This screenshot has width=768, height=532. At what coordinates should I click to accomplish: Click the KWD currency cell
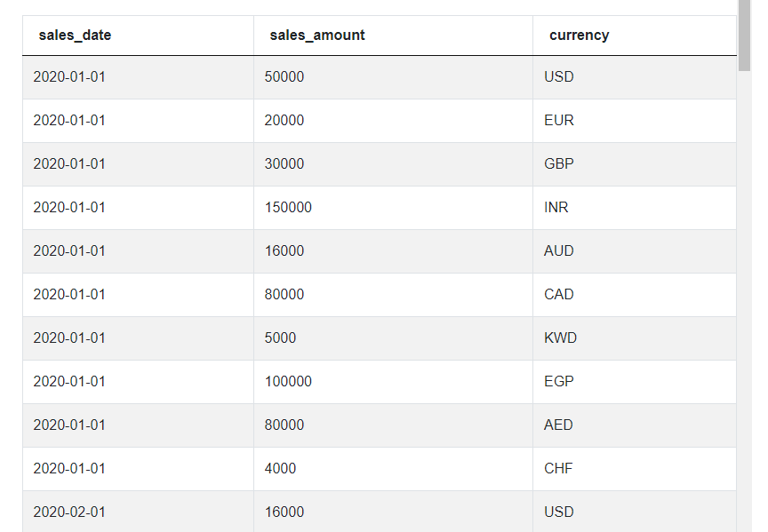click(x=635, y=338)
